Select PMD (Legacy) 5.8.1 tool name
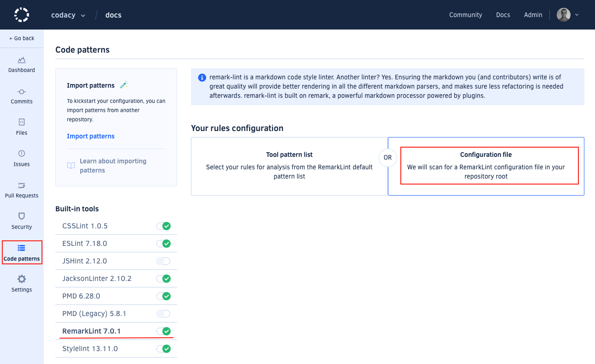595x364 pixels. point(94,314)
